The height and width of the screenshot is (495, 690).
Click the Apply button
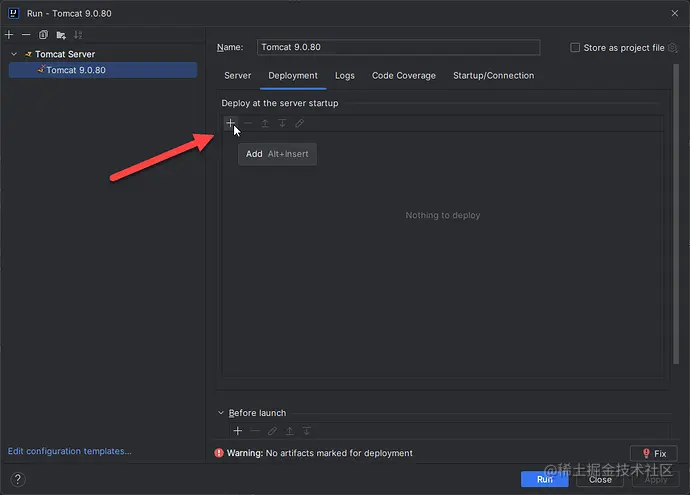[655, 479]
